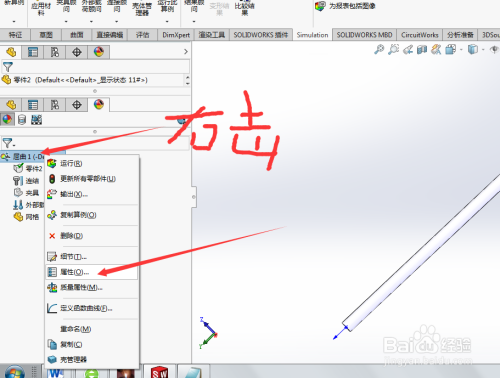Click the cylinder scene icon
Image resolution: width=500 pixels, height=378 pixels.
tap(22, 120)
